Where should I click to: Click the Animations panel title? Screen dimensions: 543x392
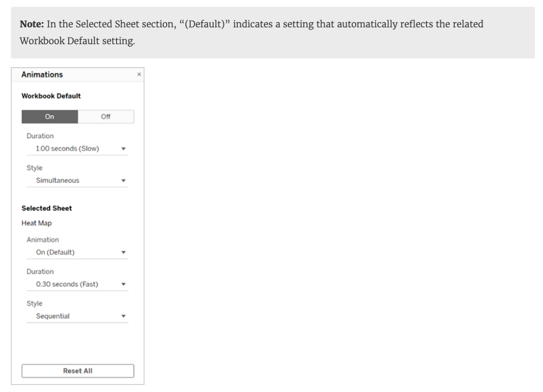[42, 75]
